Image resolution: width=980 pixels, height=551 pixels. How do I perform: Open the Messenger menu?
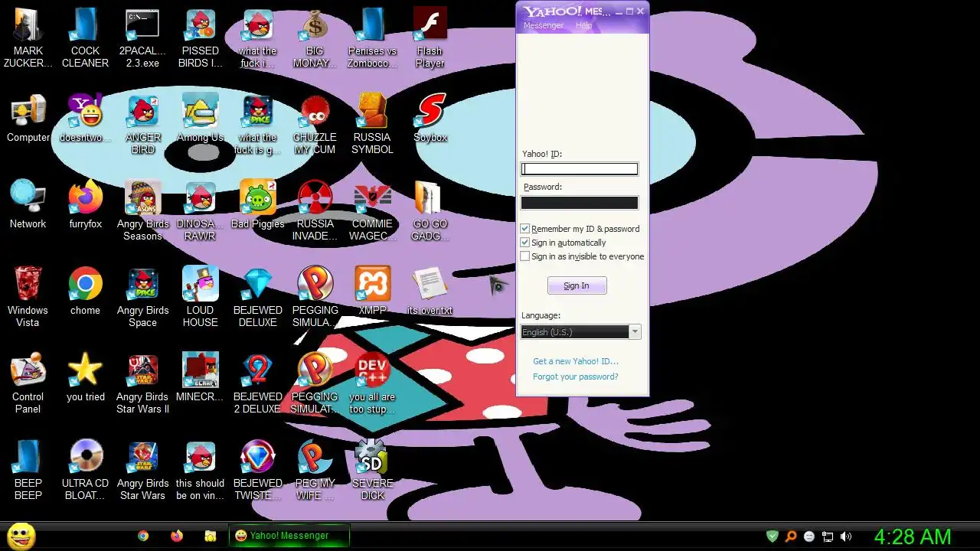543,25
